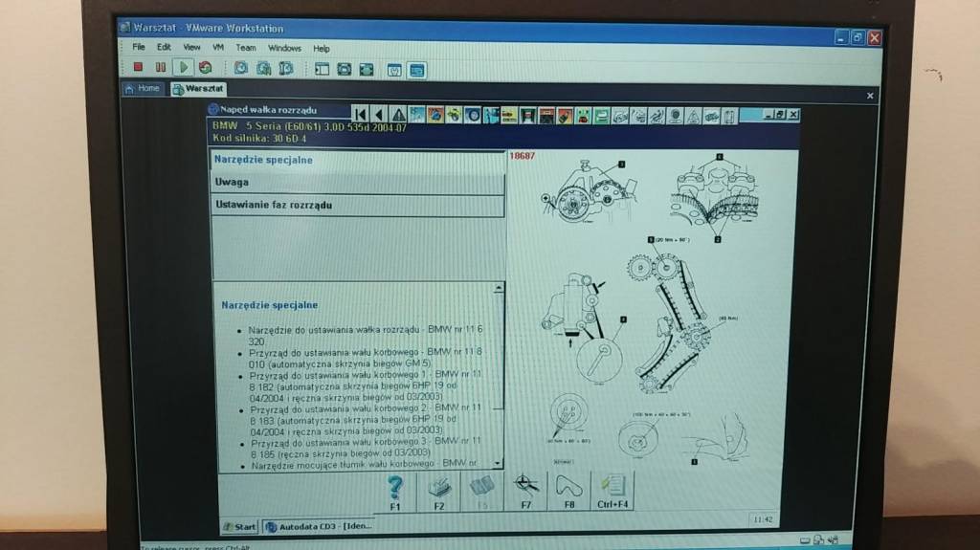Viewport: 980px width, 550px height.
Task: Open the Windows menu
Action: click(284, 48)
